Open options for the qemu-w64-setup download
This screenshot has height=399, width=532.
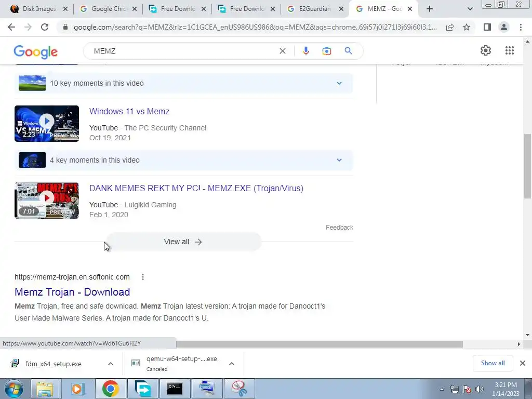232,364
